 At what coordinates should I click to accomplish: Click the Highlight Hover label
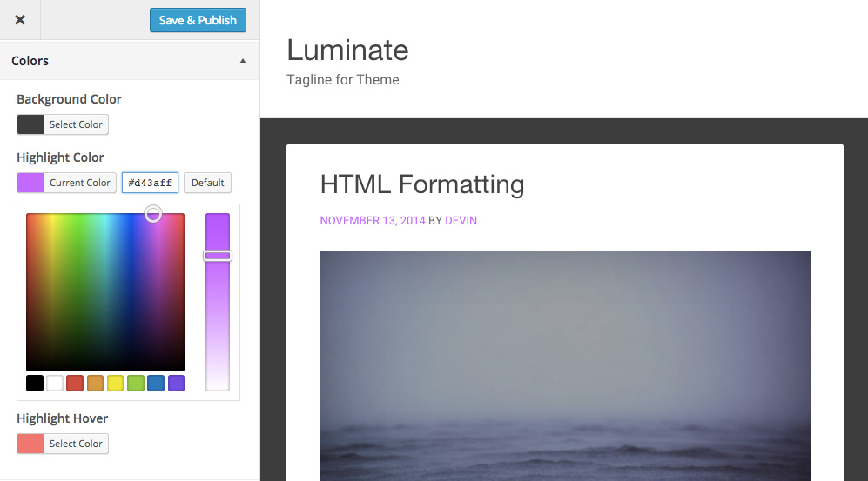[63, 418]
